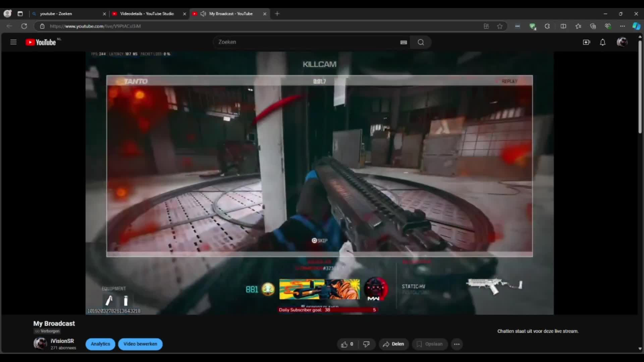
Task: Open Collections panel
Action: coord(593,26)
